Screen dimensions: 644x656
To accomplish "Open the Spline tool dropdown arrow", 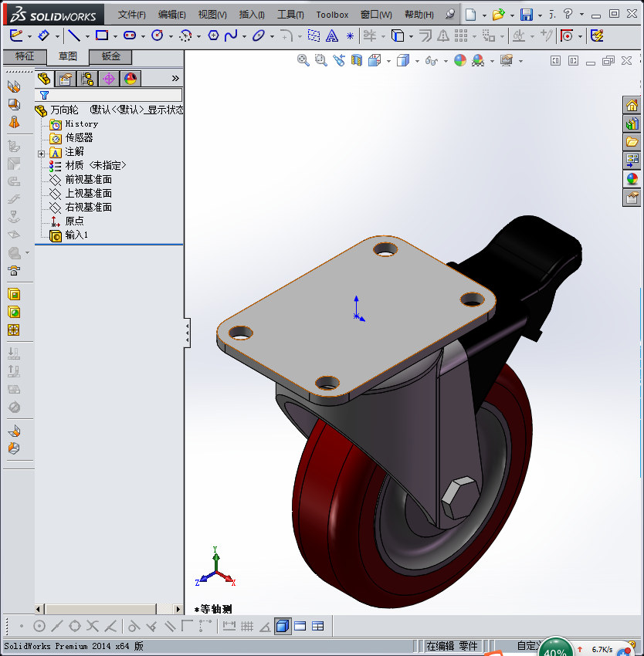I will 244,37.
